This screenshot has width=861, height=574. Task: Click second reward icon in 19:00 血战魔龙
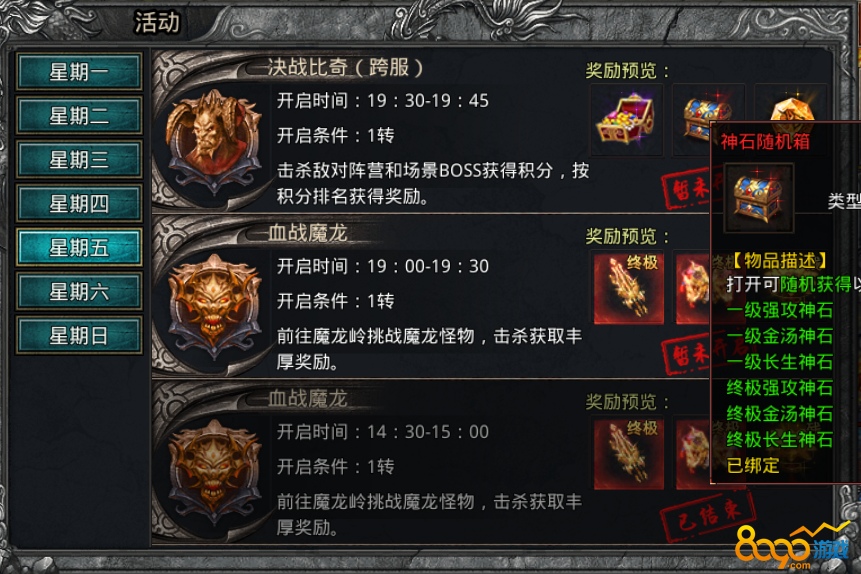pyautogui.click(x=694, y=287)
